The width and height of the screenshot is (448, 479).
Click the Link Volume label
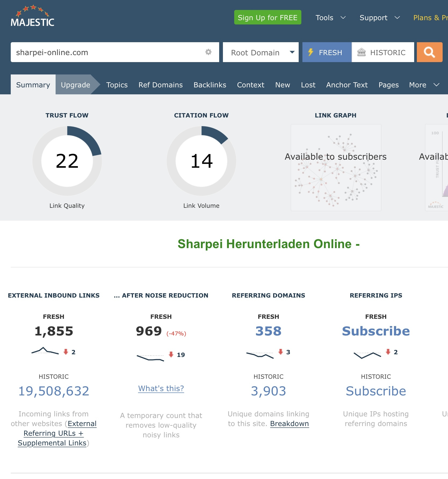click(x=201, y=206)
